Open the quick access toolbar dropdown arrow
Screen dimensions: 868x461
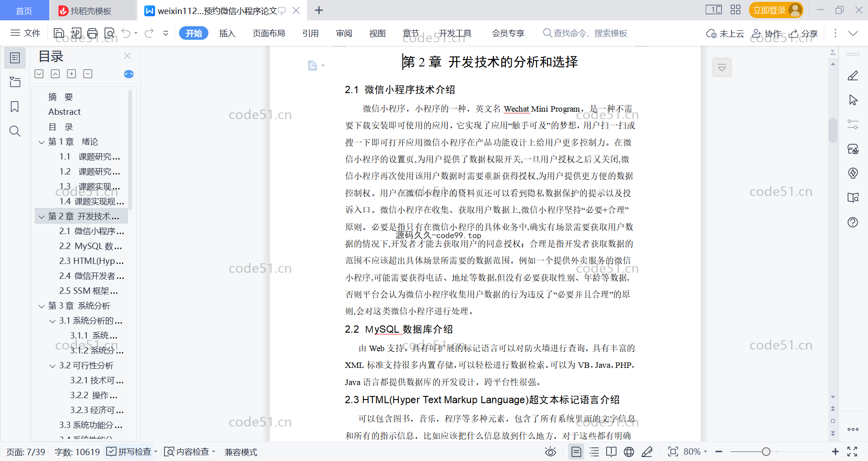[x=166, y=33]
